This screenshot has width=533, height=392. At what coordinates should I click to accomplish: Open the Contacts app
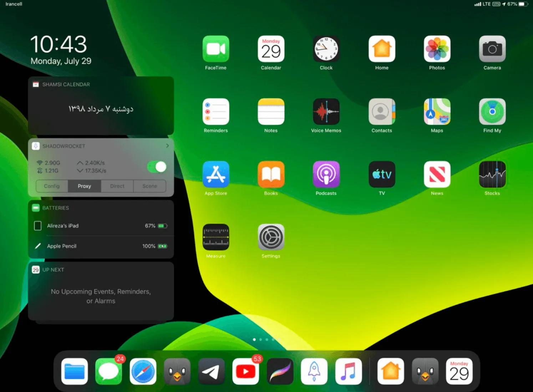[x=382, y=112]
